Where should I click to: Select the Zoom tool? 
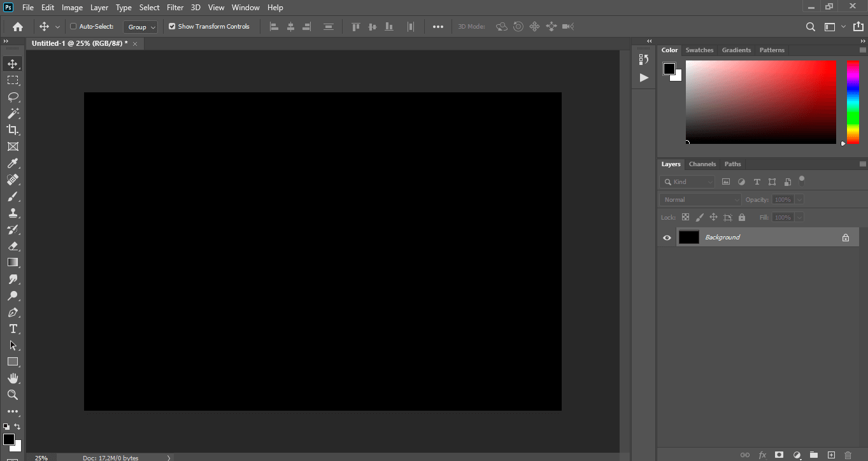point(13,395)
